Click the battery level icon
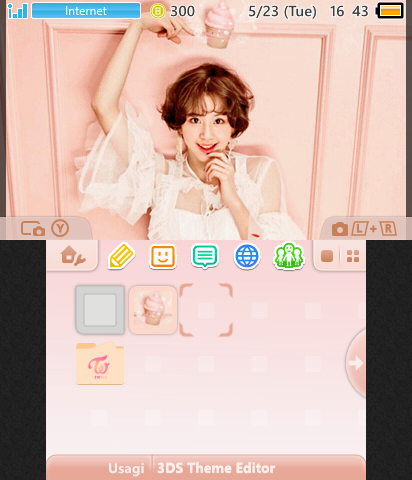The image size is (412, 480). coord(390,11)
